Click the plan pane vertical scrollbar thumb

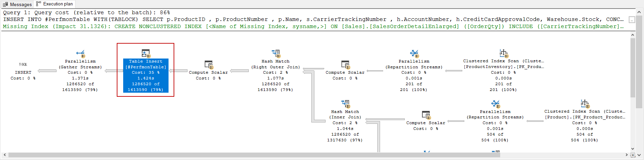click(x=632, y=68)
